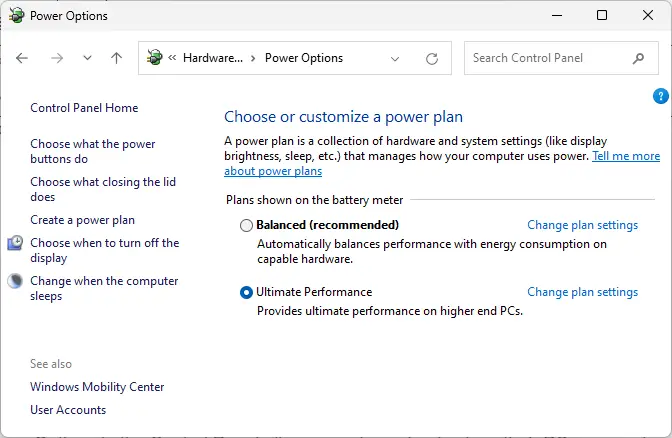672x438 pixels.
Task: Select the Balanced (recommended) power plan
Action: point(247,225)
